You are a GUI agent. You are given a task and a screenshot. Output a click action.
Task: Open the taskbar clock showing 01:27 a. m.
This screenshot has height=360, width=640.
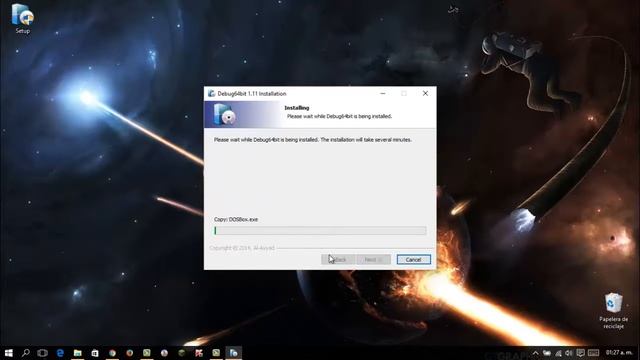[619, 353]
